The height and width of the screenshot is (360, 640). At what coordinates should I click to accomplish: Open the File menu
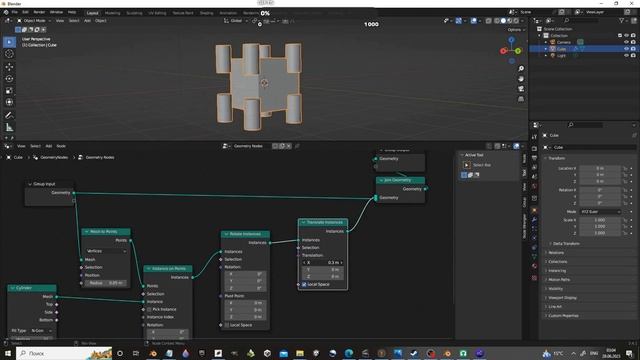click(x=15, y=12)
